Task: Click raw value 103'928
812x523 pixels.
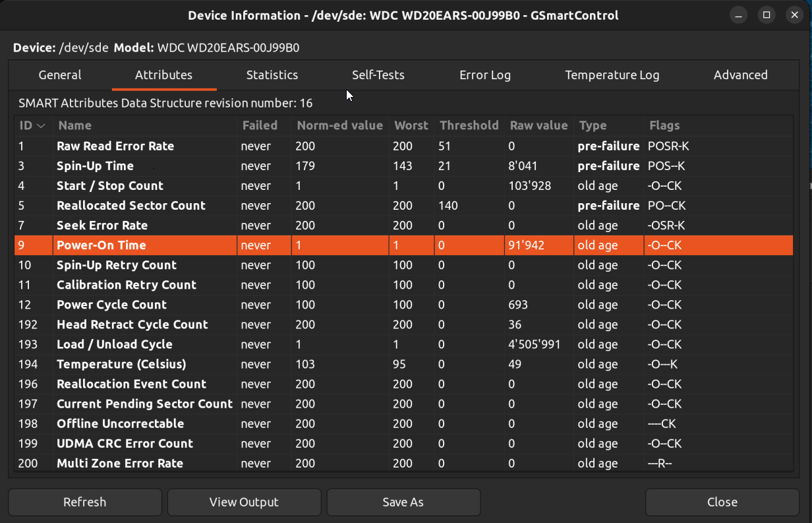Action: (530, 185)
